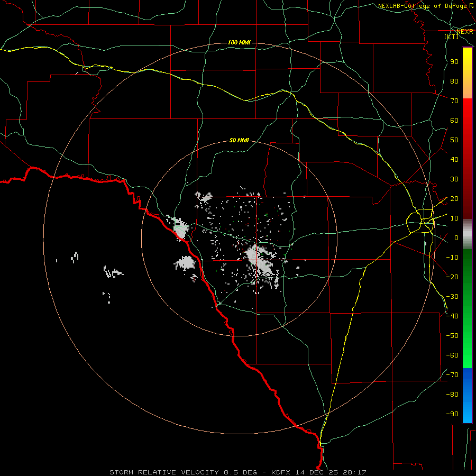
Task: Click the 70 value on velocity scale
Action: [454, 101]
